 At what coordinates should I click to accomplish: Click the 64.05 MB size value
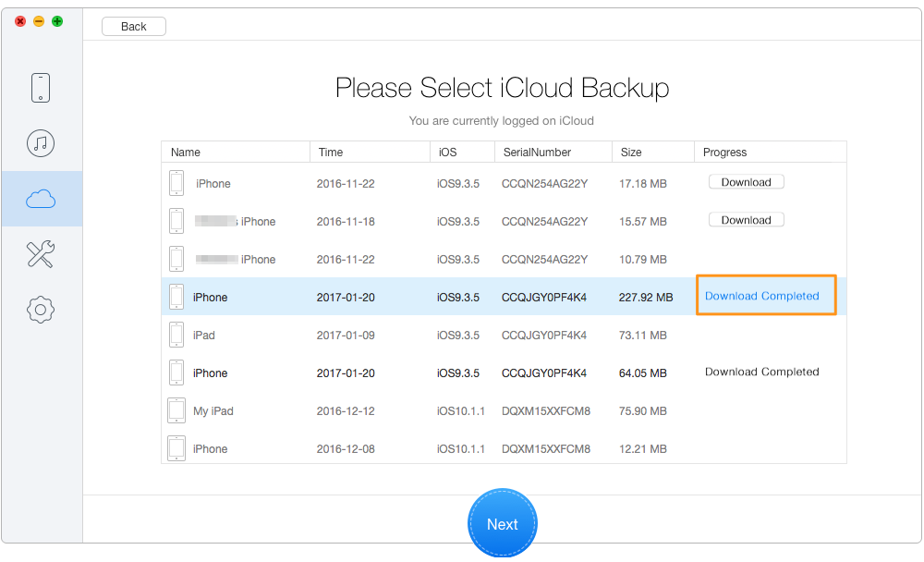pyautogui.click(x=643, y=373)
